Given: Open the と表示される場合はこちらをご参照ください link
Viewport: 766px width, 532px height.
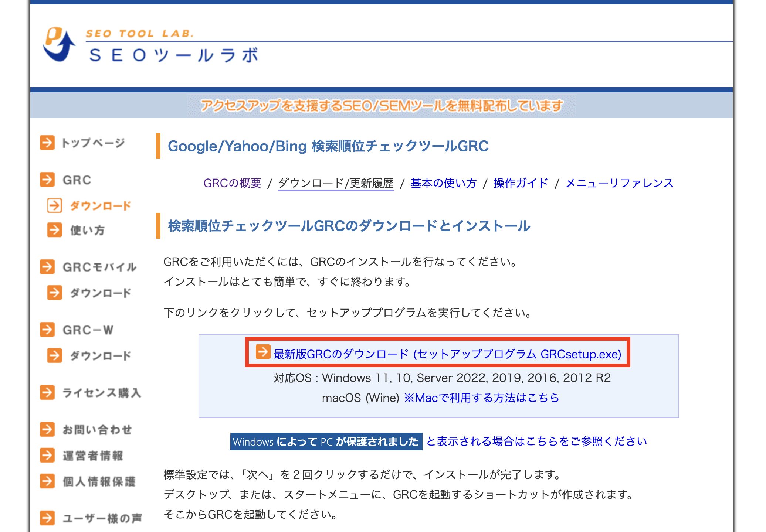Looking at the screenshot, I should pyautogui.click(x=536, y=441).
